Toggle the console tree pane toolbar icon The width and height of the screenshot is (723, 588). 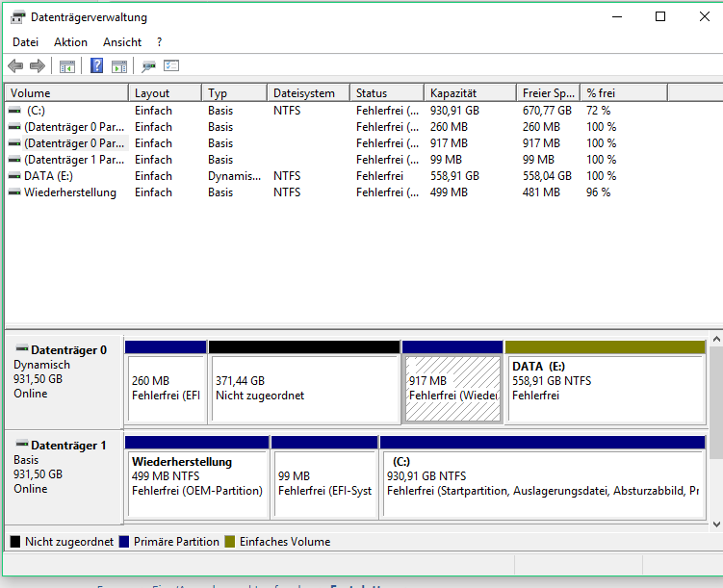point(67,66)
